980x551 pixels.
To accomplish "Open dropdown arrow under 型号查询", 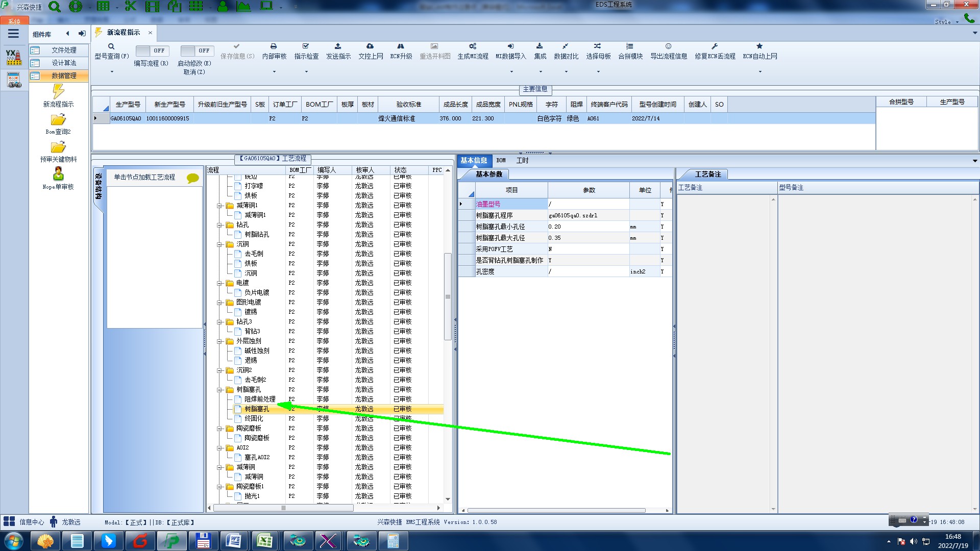I will [x=112, y=72].
